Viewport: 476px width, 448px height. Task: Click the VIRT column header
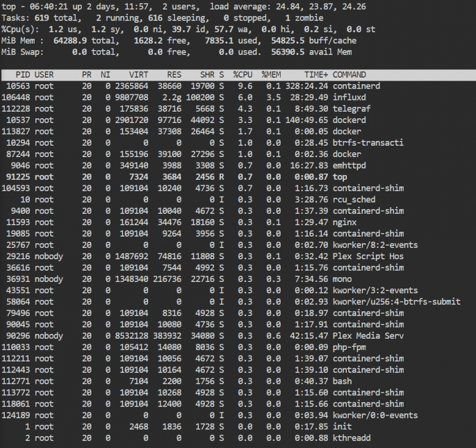point(139,75)
